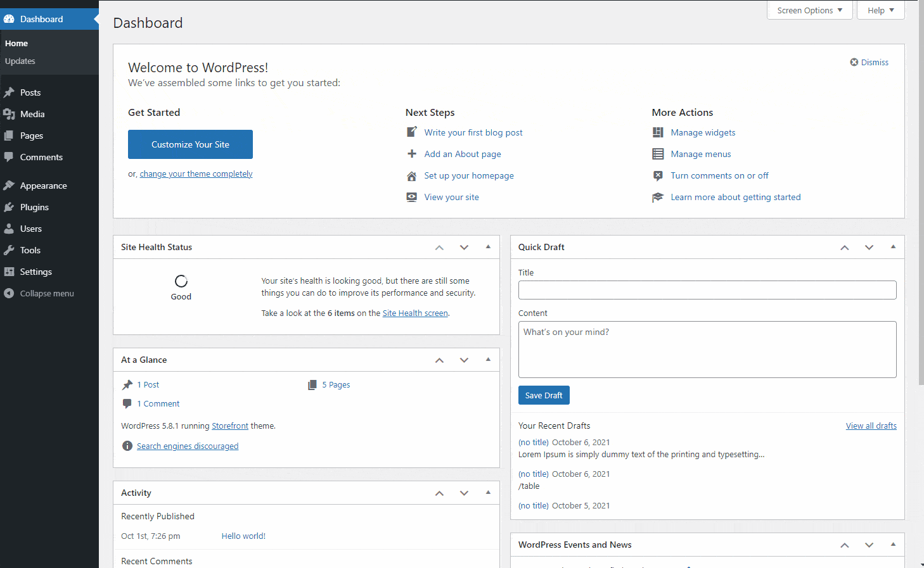Screen dimensions: 924x568
Task: Open the Posts menu
Action: (49, 92)
